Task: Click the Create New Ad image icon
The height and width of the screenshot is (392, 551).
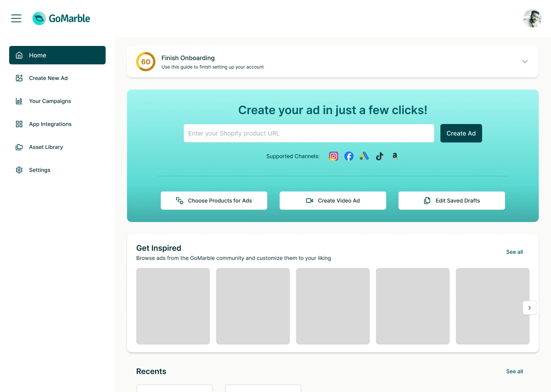Action: [19, 78]
